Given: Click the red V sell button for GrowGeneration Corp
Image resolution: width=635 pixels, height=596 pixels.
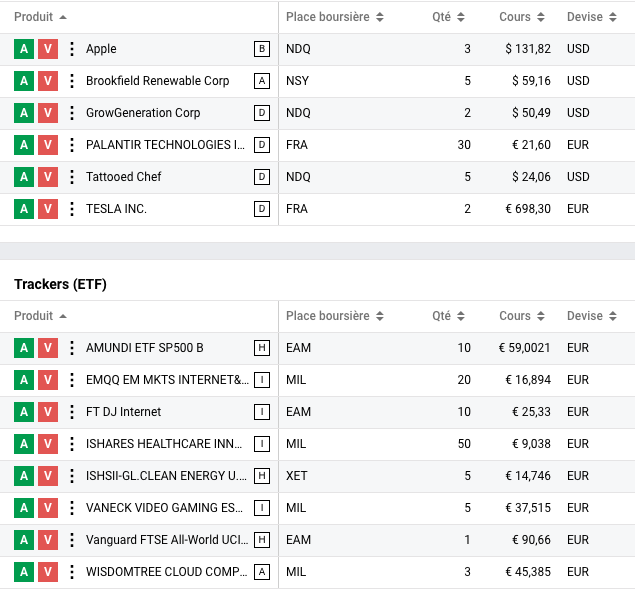Looking at the screenshot, I should pyautogui.click(x=47, y=113).
